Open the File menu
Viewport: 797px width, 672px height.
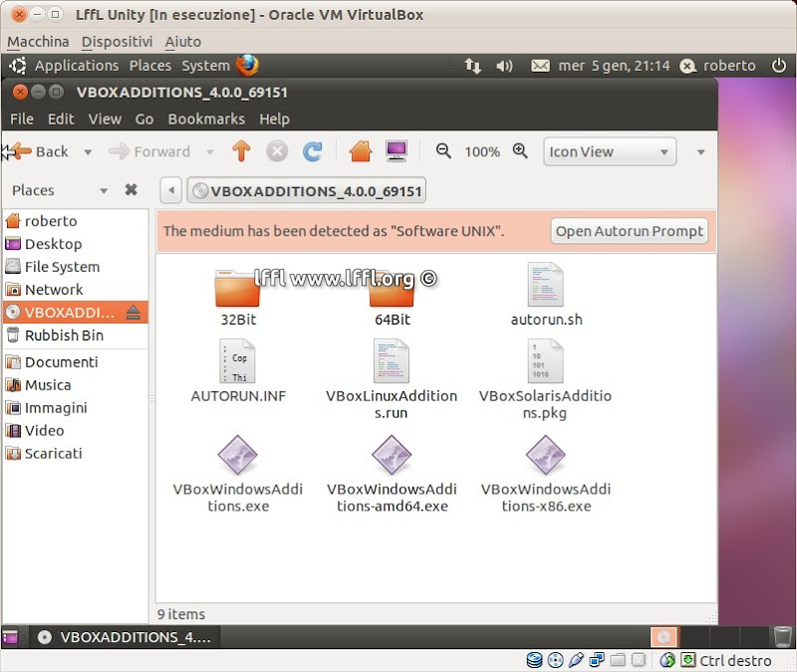tap(22, 118)
